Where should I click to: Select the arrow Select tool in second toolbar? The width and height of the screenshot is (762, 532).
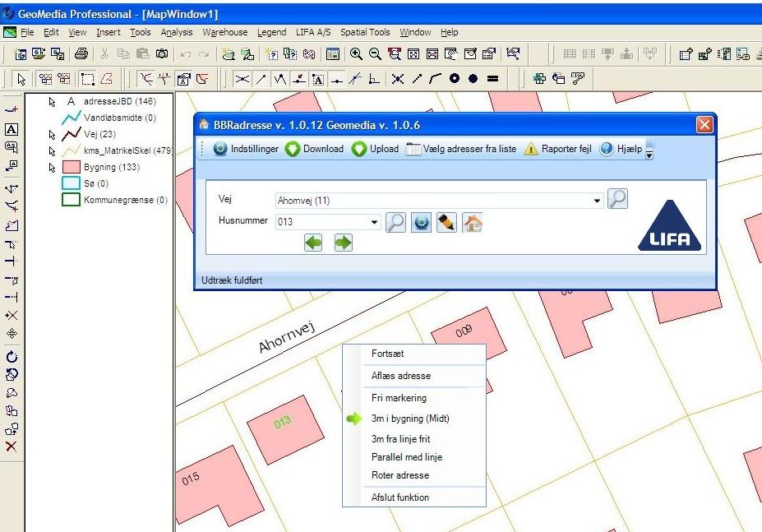pos(21,79)
